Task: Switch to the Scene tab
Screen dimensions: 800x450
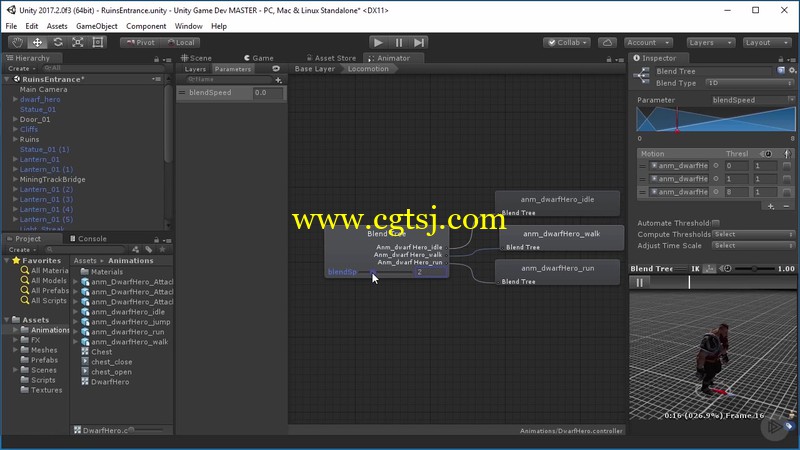Action: pos(196,58)
